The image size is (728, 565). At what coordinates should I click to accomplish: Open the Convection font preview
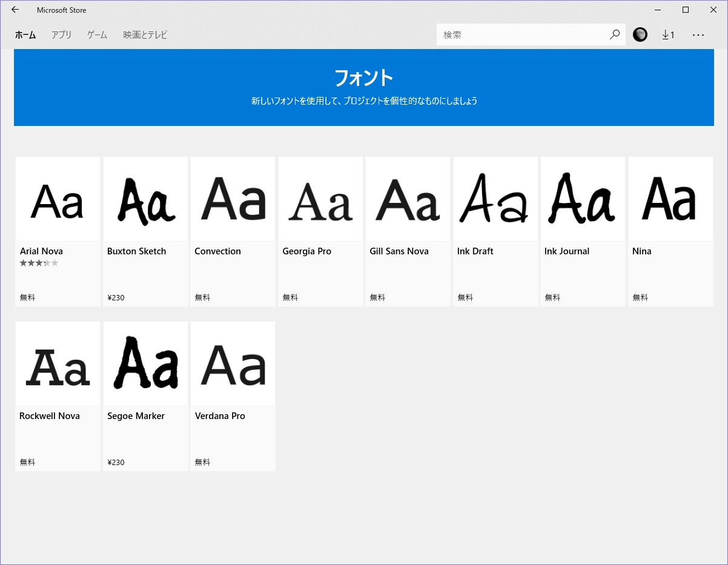233,199
